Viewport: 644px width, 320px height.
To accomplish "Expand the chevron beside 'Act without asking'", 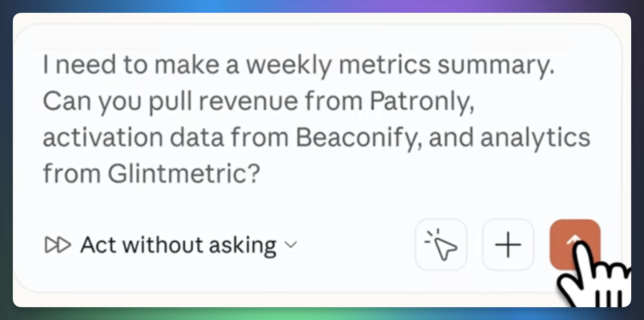I will click(291, 245).
